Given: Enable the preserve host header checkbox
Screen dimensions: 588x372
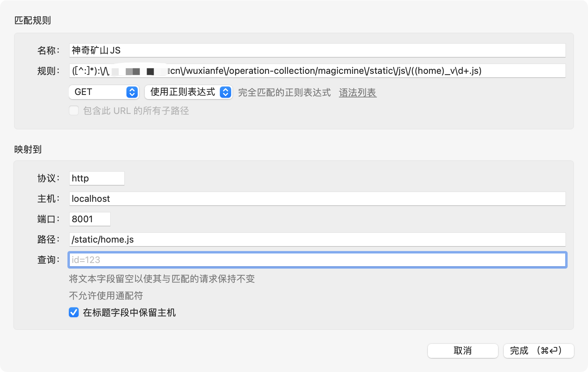Looking at the screenshot, I should coord(73,313).
